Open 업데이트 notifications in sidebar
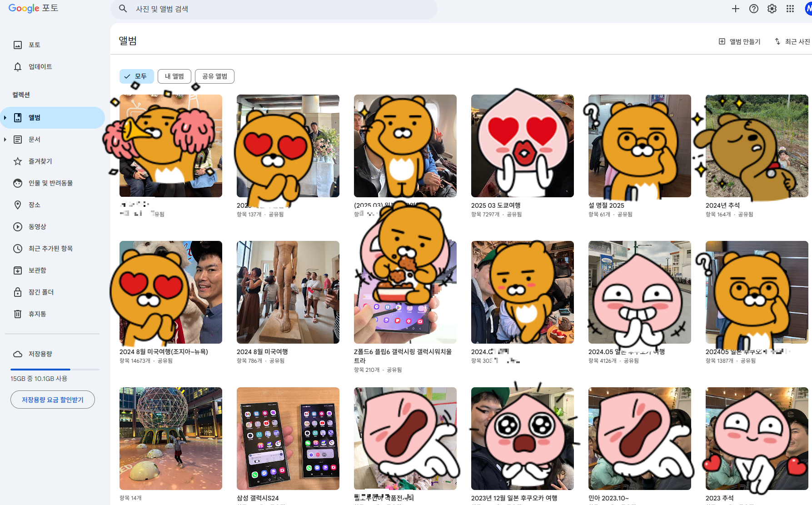The width and height of the screenshot is (812, 505). 52,67
